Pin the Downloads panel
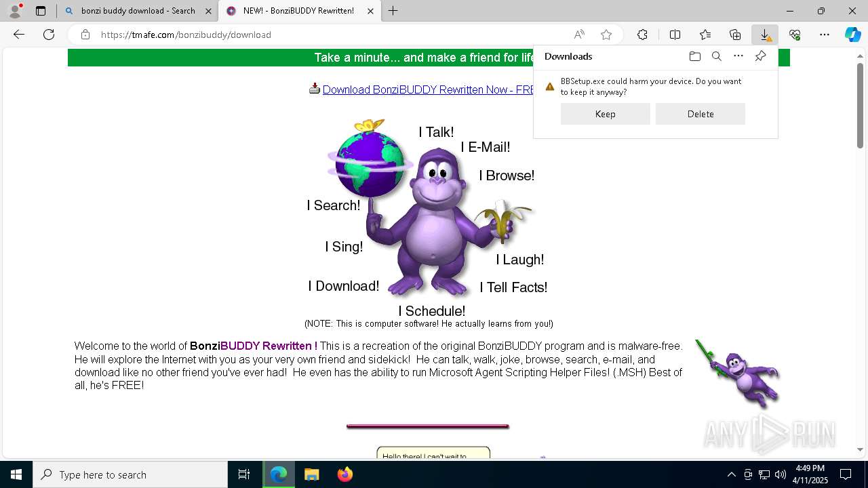This screenshot has height=488, width=868. point(760,56)
